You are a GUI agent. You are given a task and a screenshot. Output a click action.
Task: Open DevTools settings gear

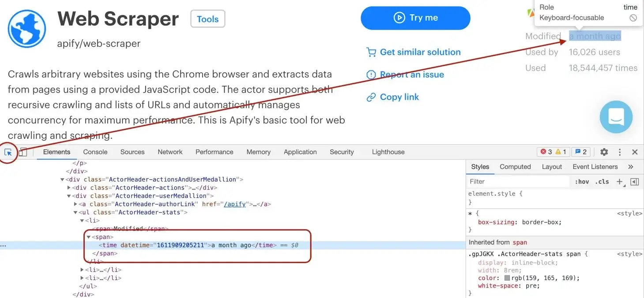pyautogui.click(x=604, y=152)
